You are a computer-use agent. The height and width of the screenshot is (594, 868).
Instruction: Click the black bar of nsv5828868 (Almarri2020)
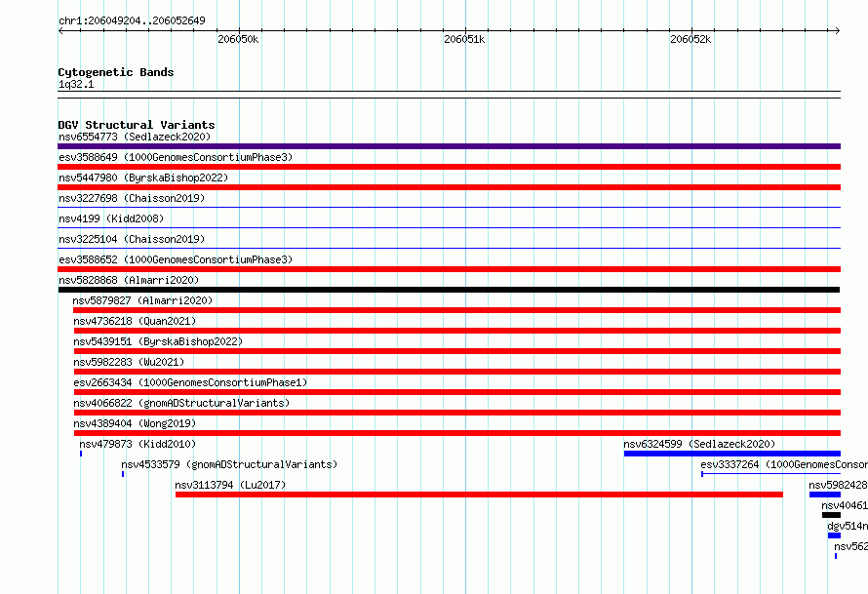pyautogui.click(x=449, y=290)
